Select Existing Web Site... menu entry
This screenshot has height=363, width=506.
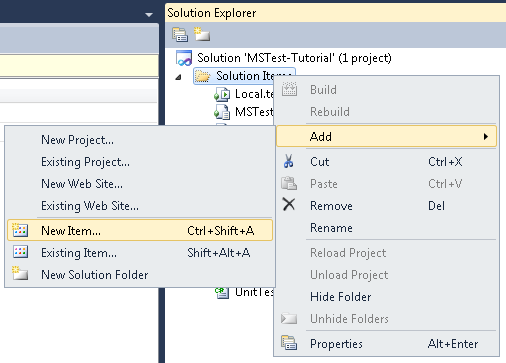(x=140, y=206)
